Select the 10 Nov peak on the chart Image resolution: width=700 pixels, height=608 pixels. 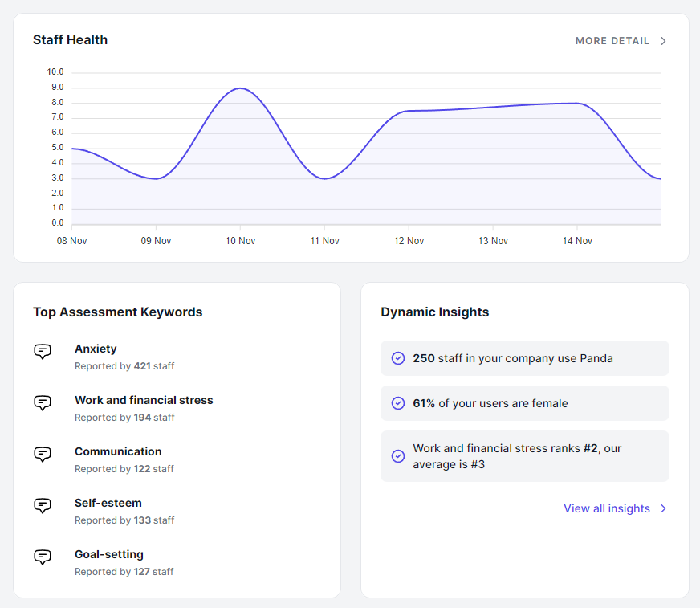tap(240, 88)
